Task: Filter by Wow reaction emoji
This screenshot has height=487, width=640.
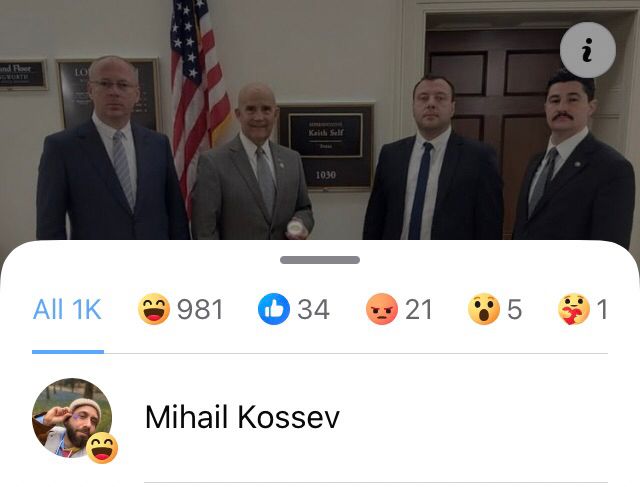Action: tap(484, 309)
